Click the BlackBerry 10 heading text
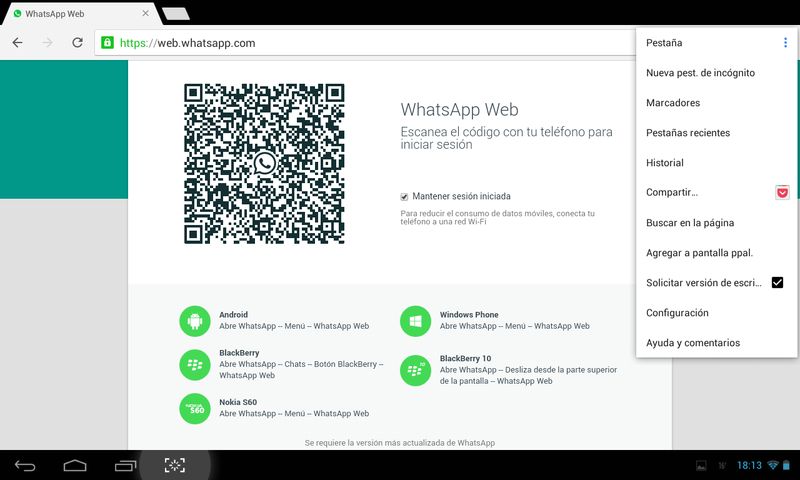The height and width of the screenshot is (480, 800). 465,359
